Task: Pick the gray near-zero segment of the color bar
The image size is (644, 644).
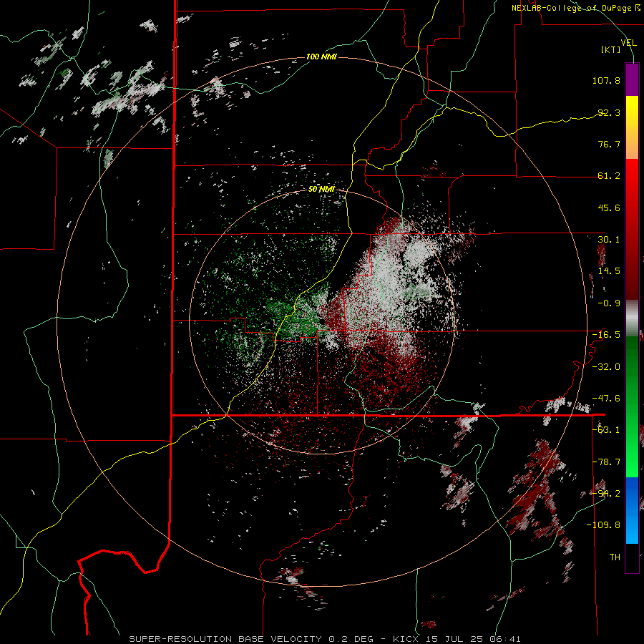Action: [x=632, y=318]
